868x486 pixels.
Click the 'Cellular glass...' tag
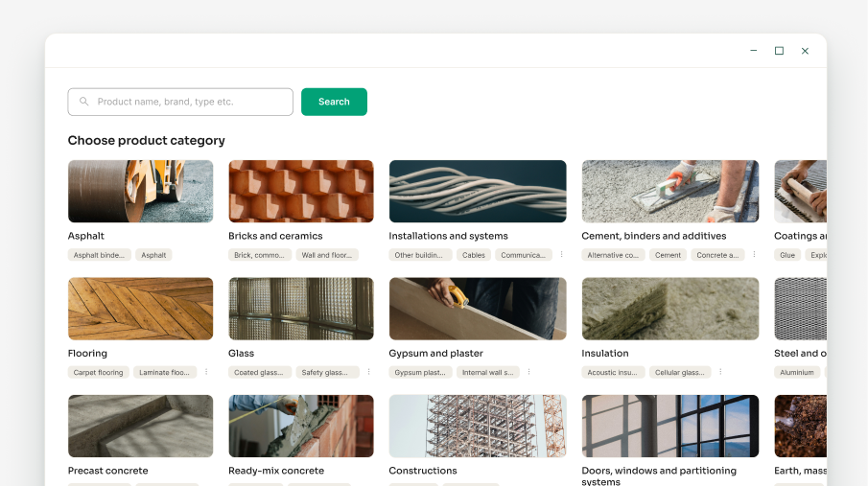(x=680, y=373)
